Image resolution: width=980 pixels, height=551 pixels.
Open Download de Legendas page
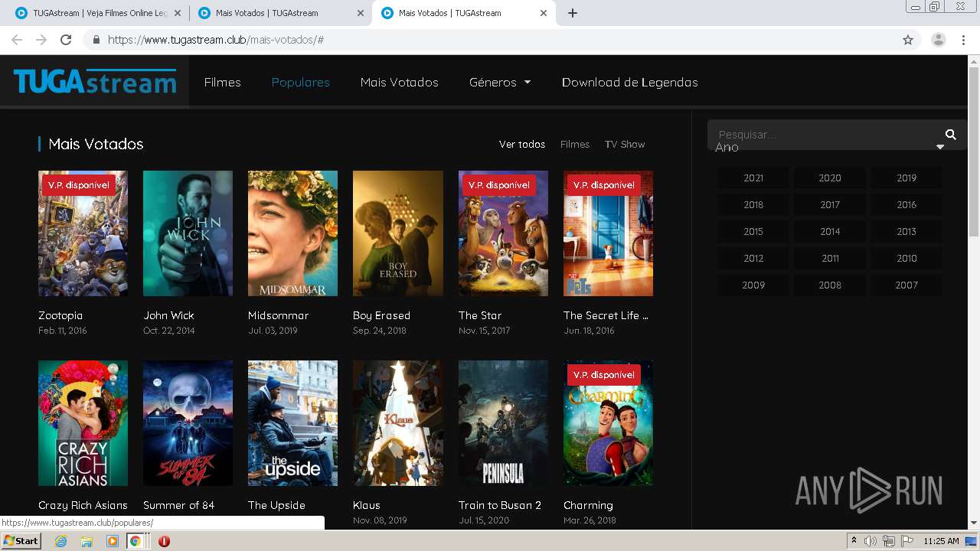(x=630, y=82)
